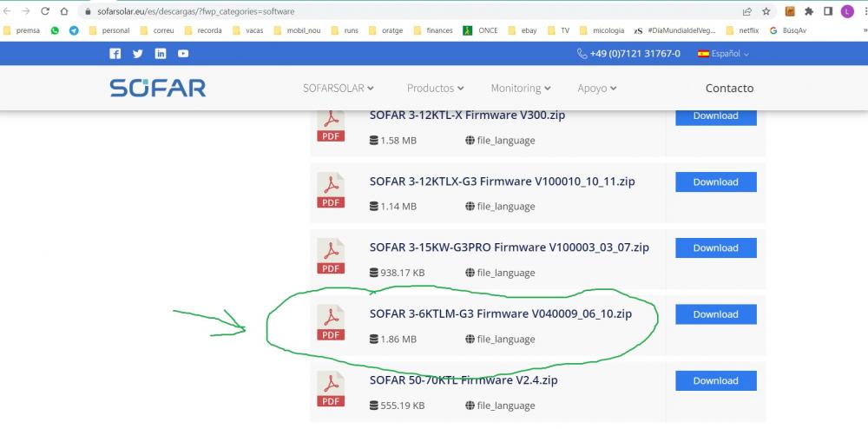868x429 pixels.
Task: Expand the Productos menu
Action: (x=436, y=88)
